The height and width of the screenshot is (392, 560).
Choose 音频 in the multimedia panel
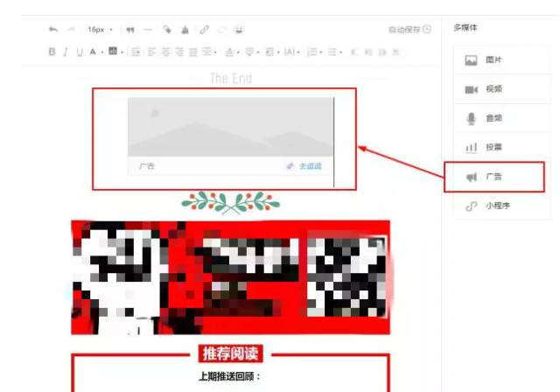[494, 118]
